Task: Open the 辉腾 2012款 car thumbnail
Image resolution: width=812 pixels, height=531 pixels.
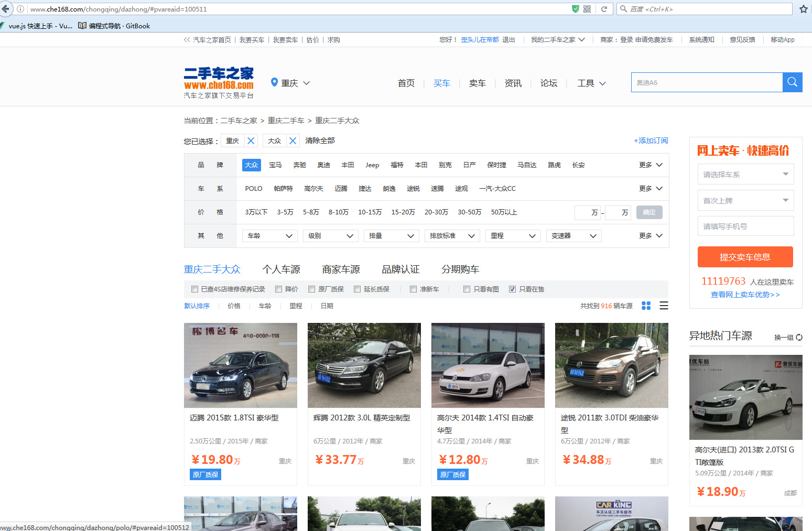Action: 364,365
